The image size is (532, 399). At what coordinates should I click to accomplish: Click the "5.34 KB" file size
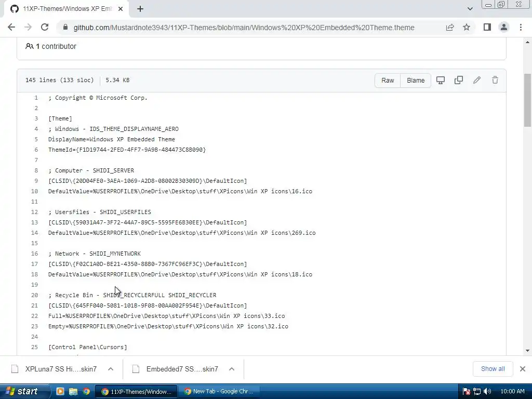(x=117, y=80)
